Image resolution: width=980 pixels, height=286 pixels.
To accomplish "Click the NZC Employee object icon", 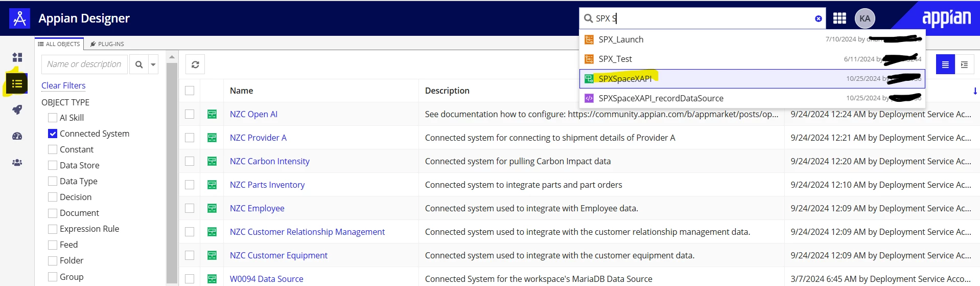I will (212, 208).
